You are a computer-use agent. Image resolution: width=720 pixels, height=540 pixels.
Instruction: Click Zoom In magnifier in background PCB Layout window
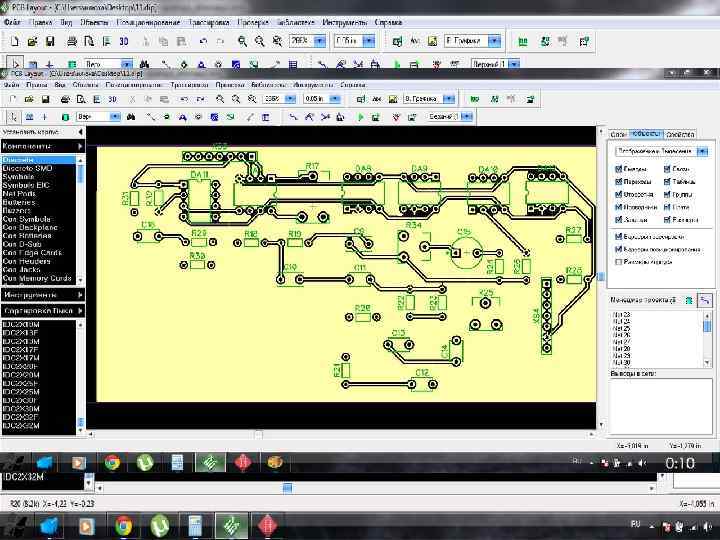tap(242, 41)
